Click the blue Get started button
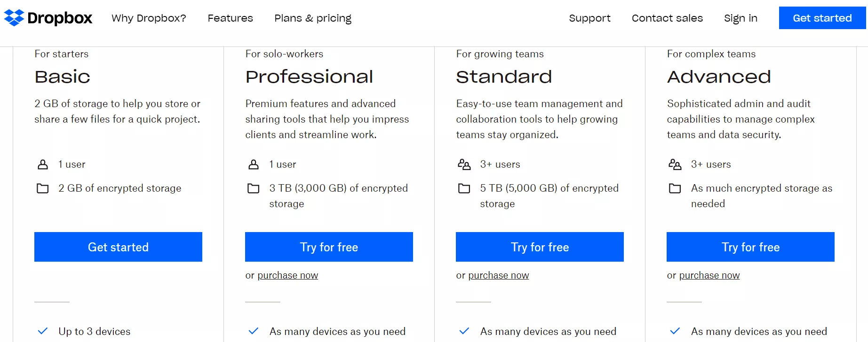The height and width of the screenshot is (342, 868). [822, 17]
